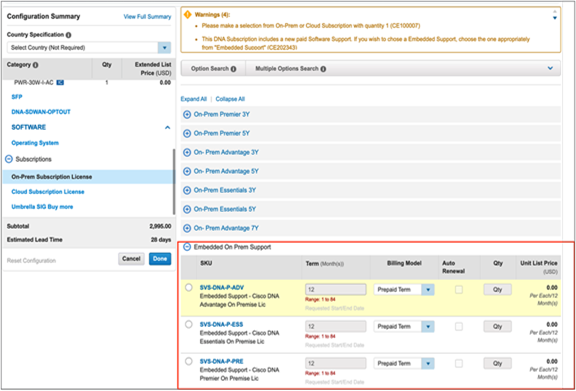Collapse Embedded On Prem Support minus icon

pos(187,247)
